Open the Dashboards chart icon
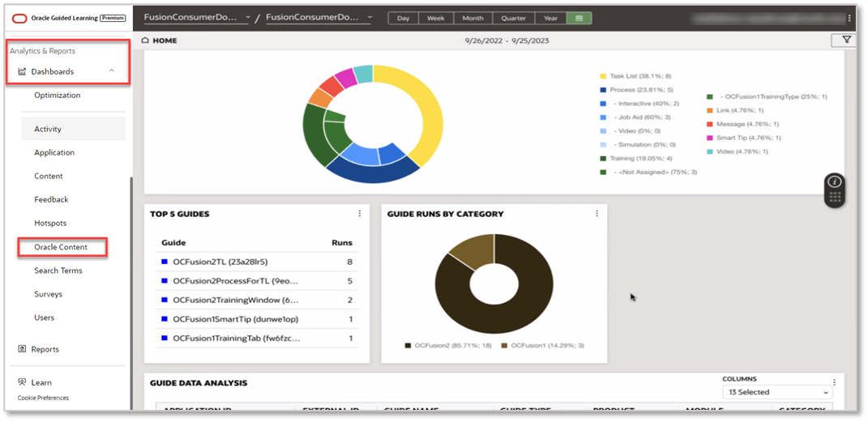Screen dimensions: 868x422 coord(22,71)
